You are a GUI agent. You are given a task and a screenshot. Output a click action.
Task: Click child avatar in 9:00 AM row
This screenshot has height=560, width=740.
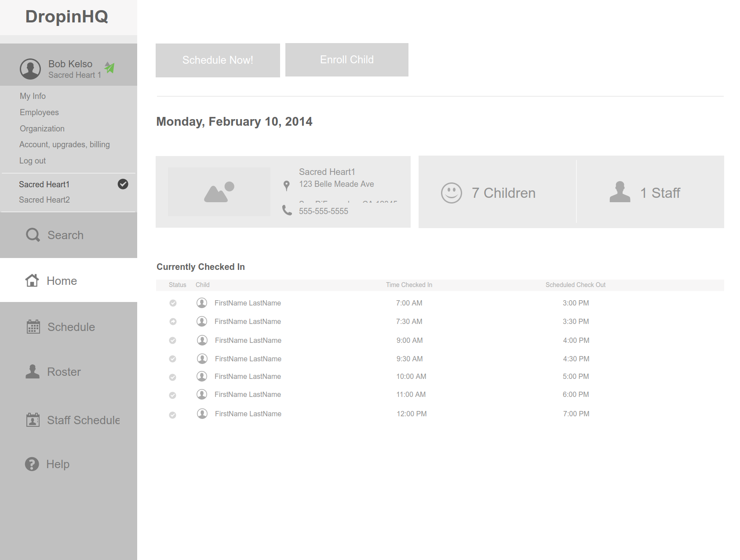(202, 340)
